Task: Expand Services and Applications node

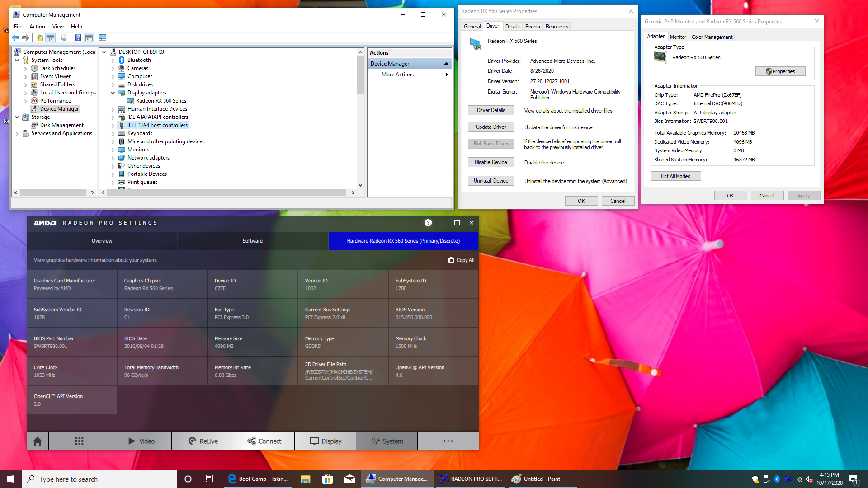Action: coord(17,133)
